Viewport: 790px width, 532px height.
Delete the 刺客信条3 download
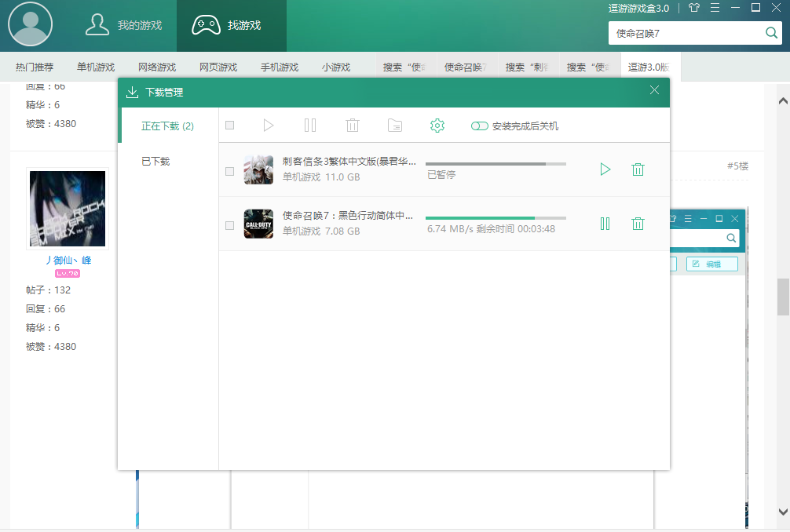pyautogui.click(x=638, y=169)
